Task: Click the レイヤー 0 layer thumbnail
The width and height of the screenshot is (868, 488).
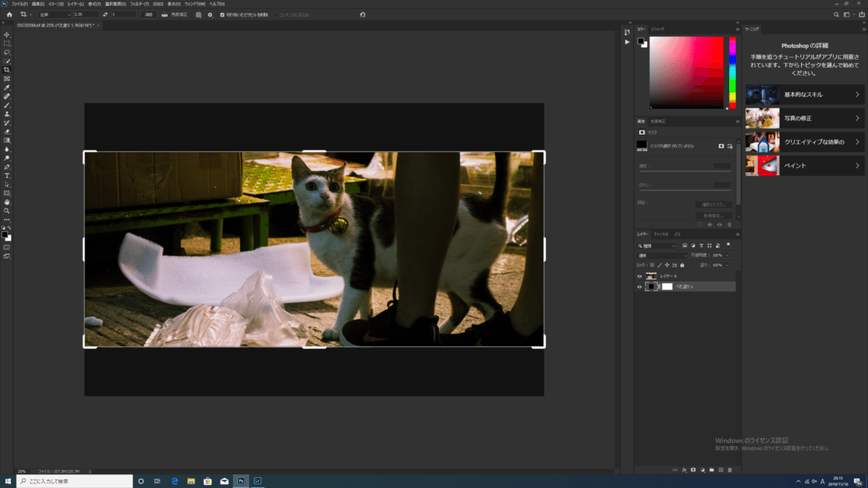Action: (x=651, y=276)
